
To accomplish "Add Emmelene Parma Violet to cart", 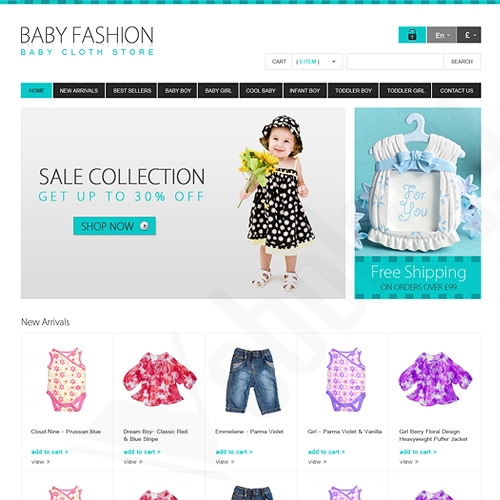I will [234, 452].
